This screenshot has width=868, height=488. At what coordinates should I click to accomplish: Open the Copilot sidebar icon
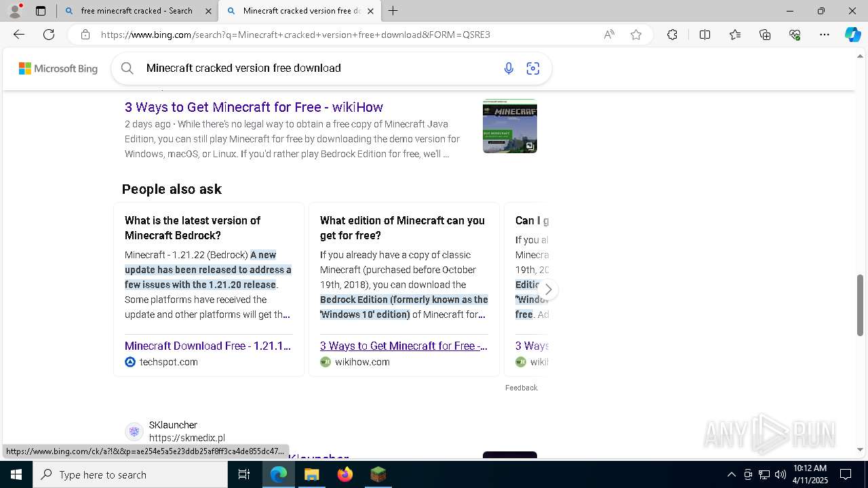click(x=852, y=35)
